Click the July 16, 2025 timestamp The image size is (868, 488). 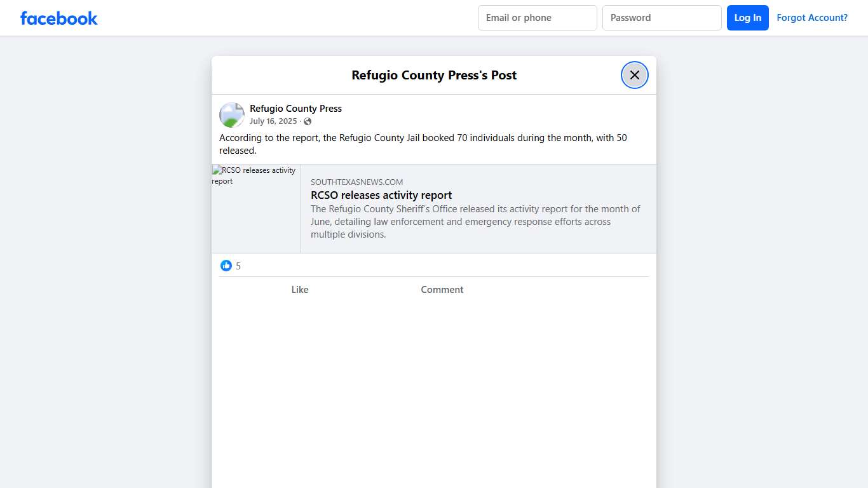pos(273,121)
